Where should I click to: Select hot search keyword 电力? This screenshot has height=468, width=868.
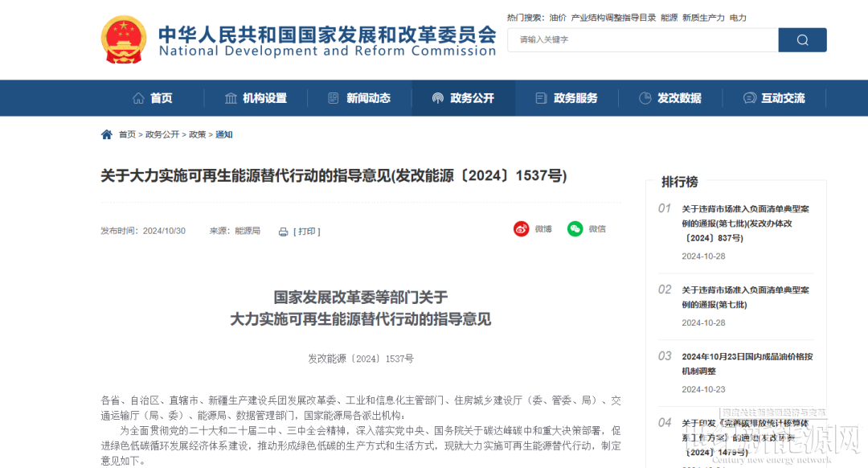point(737,18)
